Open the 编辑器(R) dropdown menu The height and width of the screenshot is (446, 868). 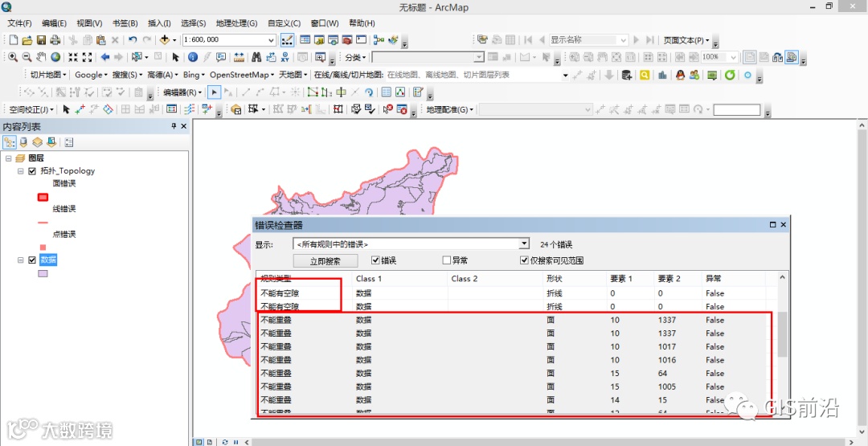point(182,92)
